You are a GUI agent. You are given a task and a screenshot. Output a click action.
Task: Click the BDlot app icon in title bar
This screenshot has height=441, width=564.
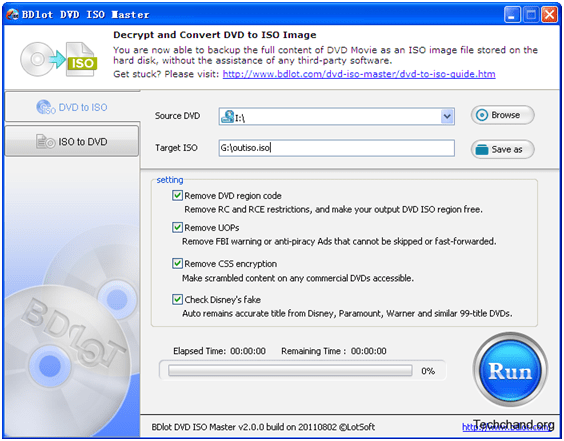coord(12,14)
